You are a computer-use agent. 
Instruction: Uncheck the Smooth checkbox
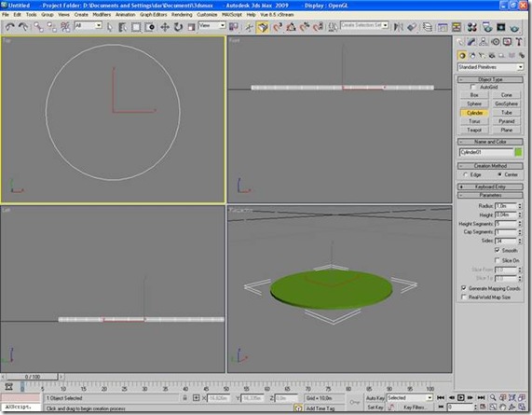point(498,250)
